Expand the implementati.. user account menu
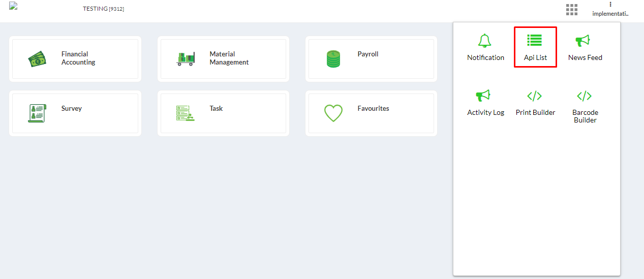The width and height of the screenshot is (644, 279). pyautogui.click(x=610, y=14)
